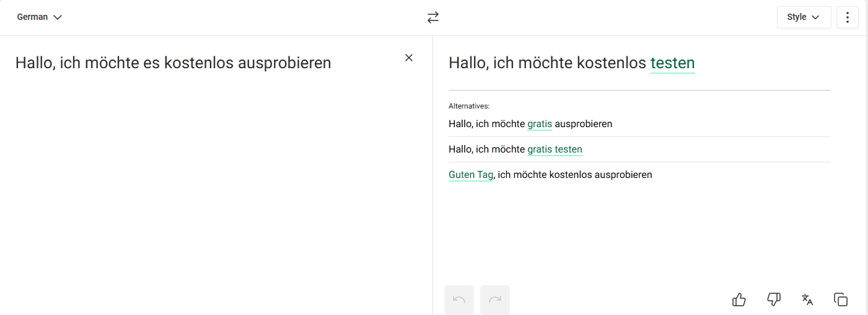Click the result sentence 'Hallo, ich möchte kostenlos'

click(548, 63)
